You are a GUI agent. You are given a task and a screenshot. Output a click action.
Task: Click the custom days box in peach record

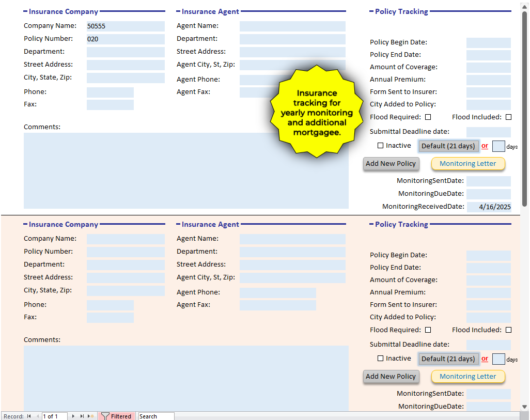tap(498, 359)
